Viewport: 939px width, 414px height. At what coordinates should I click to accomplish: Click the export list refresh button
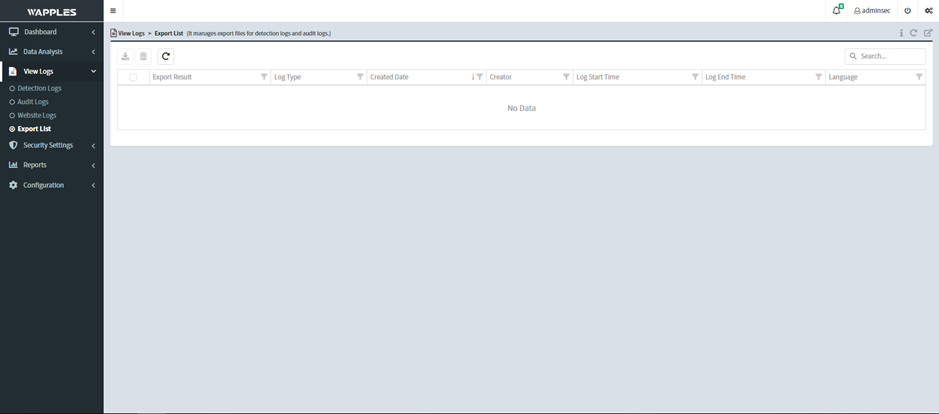pos(166,57)
